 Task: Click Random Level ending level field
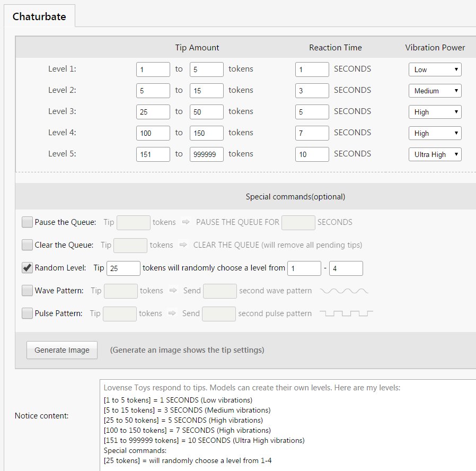[x=346, y=268]
